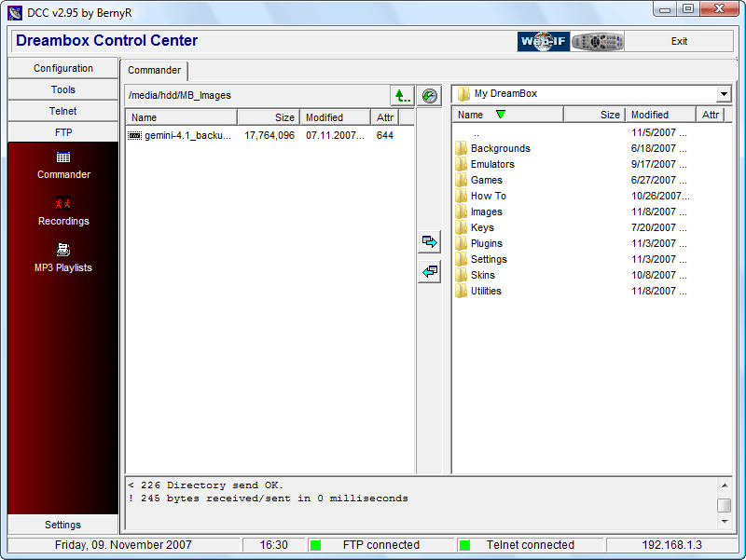746x560 pixels.
Task: Click the log scrollbar thumb
Action: click(x=725, y=505)
